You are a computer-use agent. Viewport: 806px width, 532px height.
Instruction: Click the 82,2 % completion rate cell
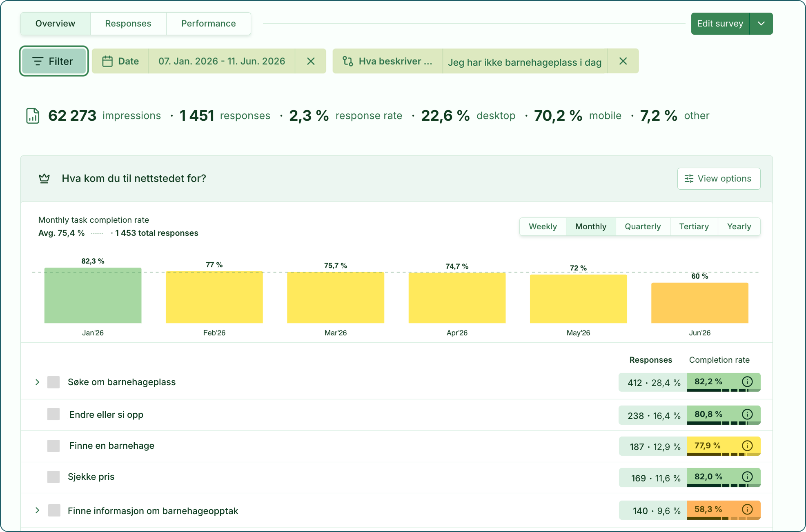pyautogui.click(x=724, y=382)
